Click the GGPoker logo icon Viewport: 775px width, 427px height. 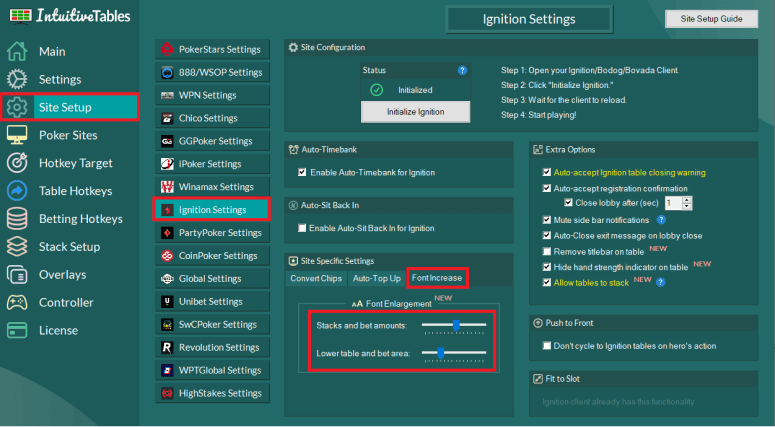167,141
